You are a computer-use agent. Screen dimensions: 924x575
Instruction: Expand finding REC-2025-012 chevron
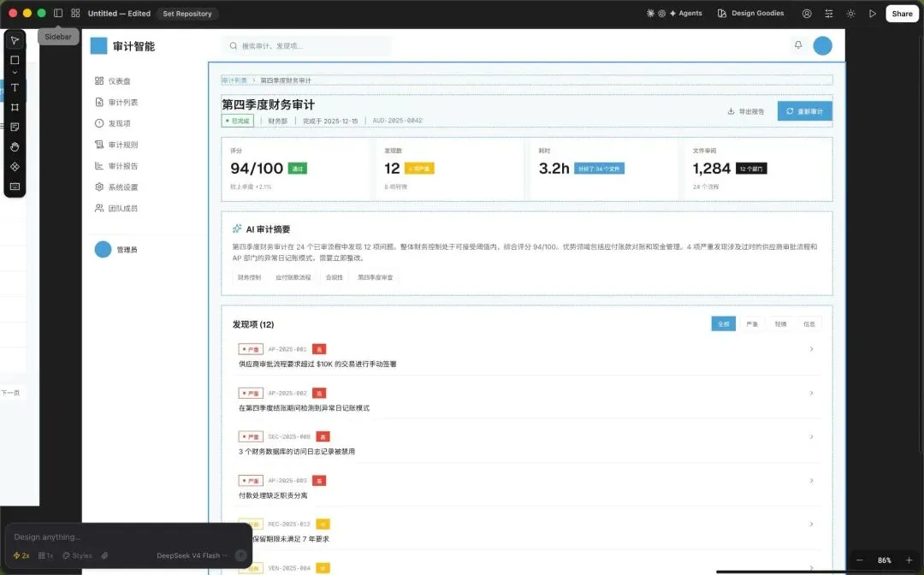coord(811,525)
